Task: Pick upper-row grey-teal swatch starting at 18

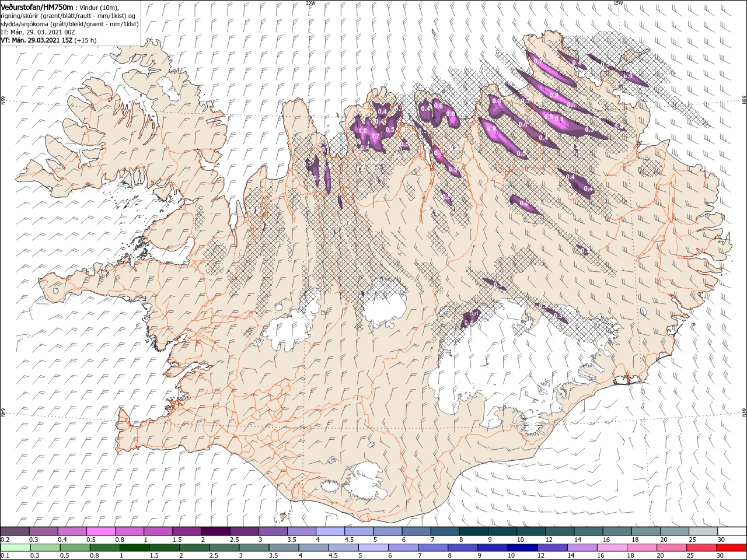Action: 645,531
